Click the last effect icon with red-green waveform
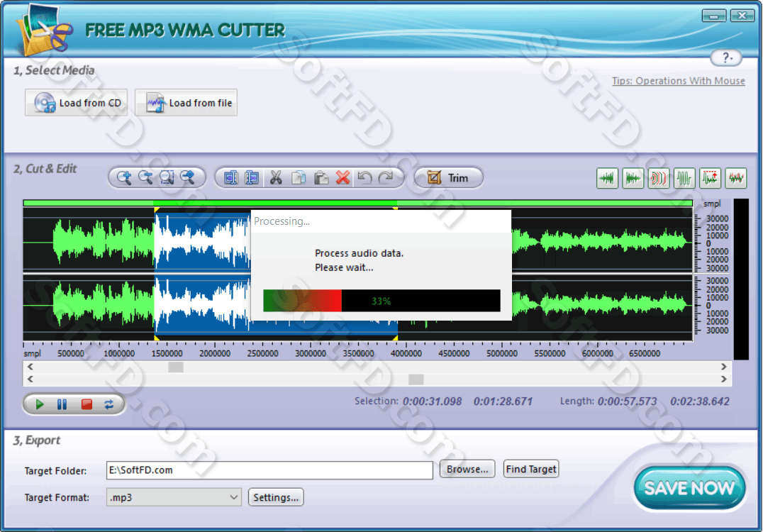763x532 pixels. 736,179
